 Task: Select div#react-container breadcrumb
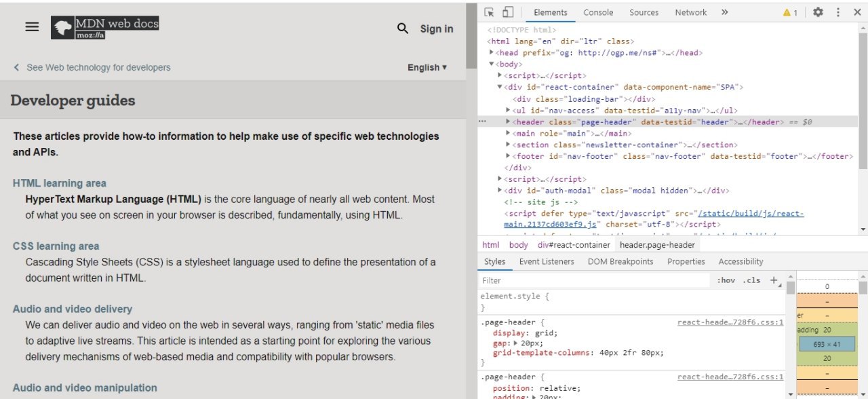(x=574, y=245)
